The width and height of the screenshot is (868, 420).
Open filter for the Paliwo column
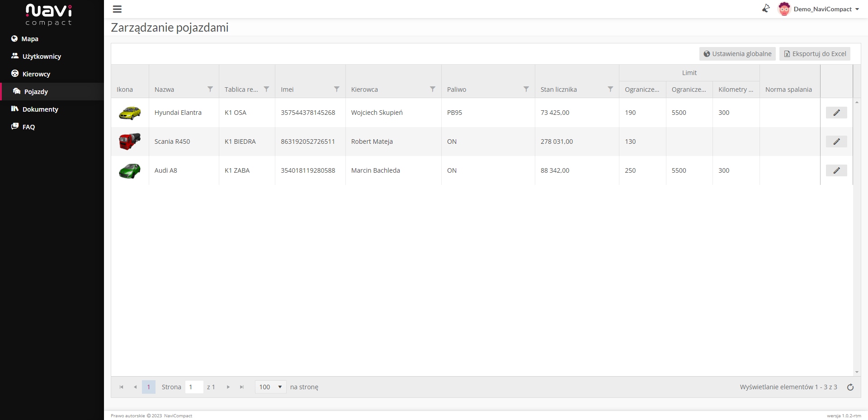point(526,89)
